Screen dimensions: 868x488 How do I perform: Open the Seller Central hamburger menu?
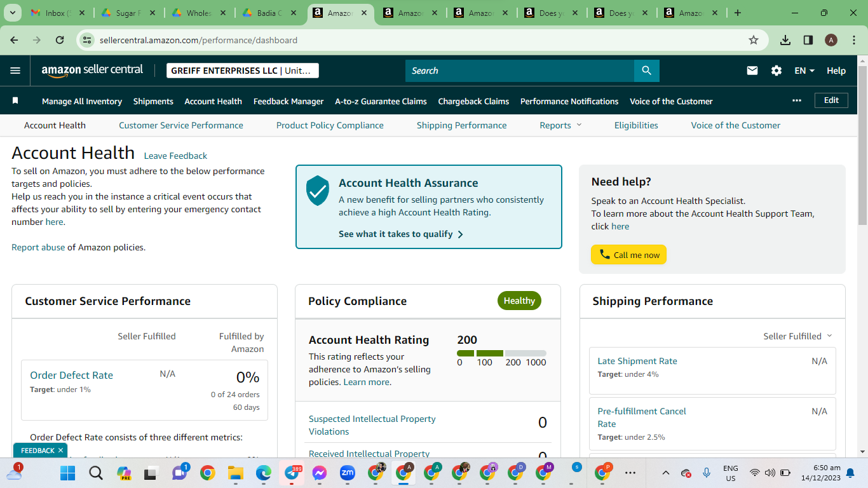pos(15,71)
